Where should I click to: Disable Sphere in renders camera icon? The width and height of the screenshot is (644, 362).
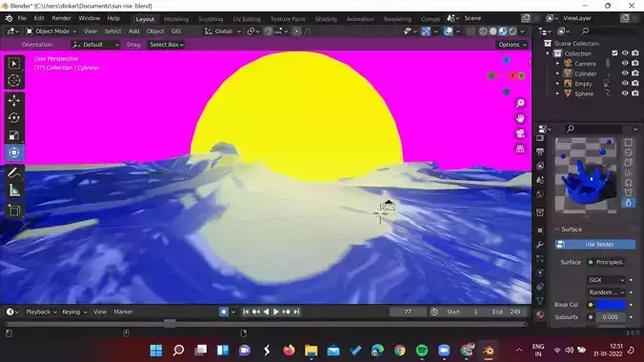(635, 93)
